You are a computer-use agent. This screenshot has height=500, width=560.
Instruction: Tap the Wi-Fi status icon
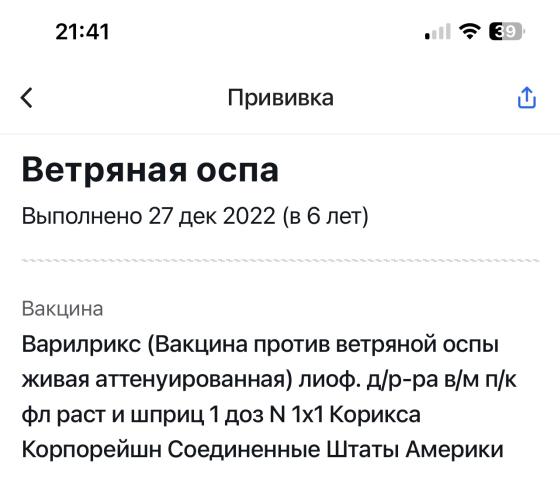coord(470,31)
